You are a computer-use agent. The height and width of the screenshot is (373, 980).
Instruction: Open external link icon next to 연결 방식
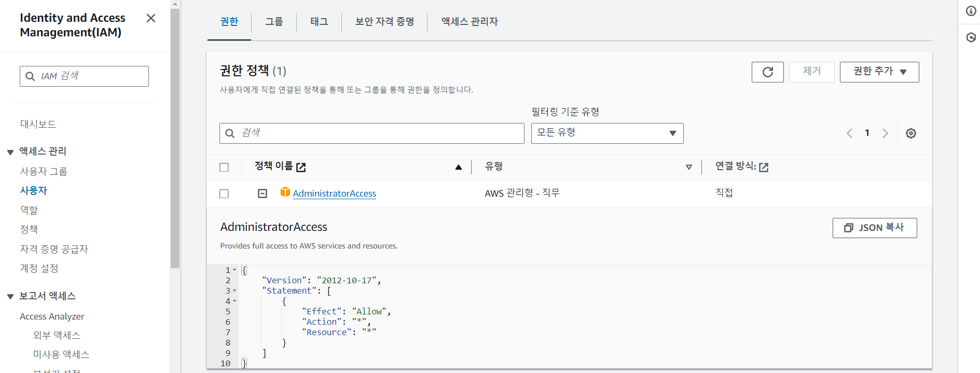tap(764, 167)
